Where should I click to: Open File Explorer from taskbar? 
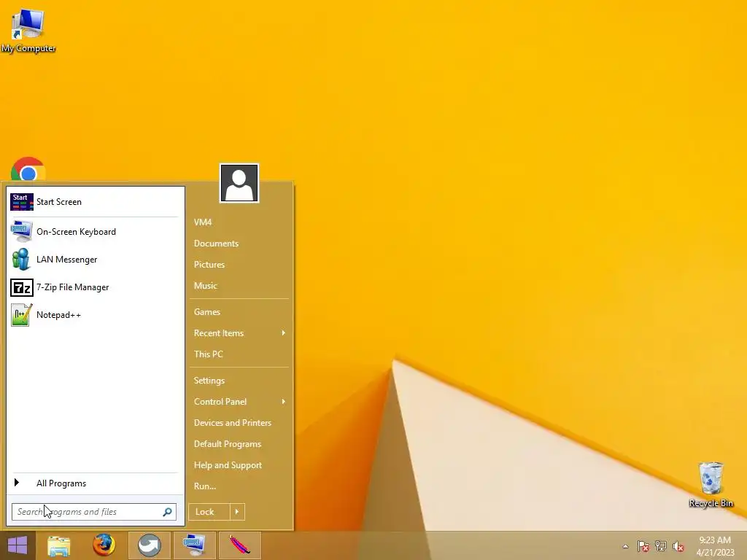point(59,545)
